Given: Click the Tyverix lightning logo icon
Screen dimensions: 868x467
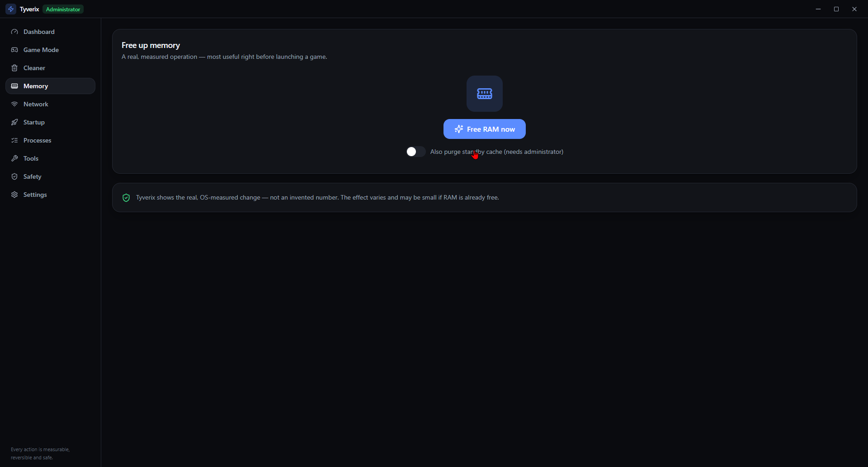Looking at the screenshot, I should coord(11,9).
